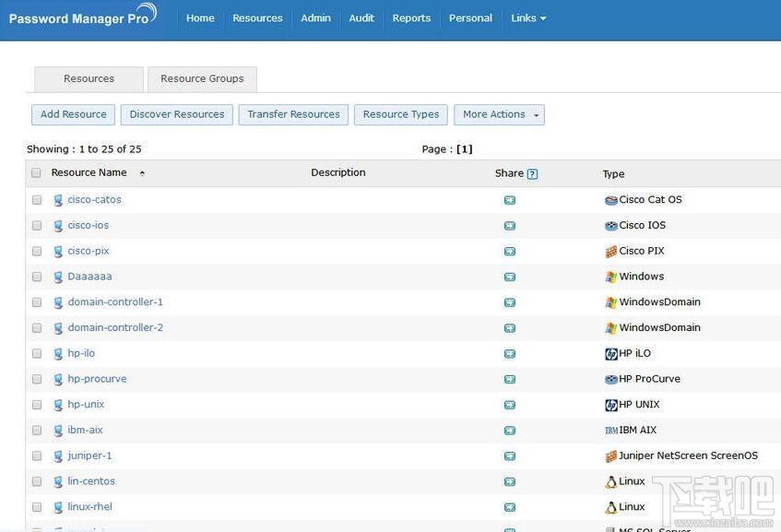Click the share icon for hp-ilo
This screenshot has width=781, height=532.
click(510, 354)
